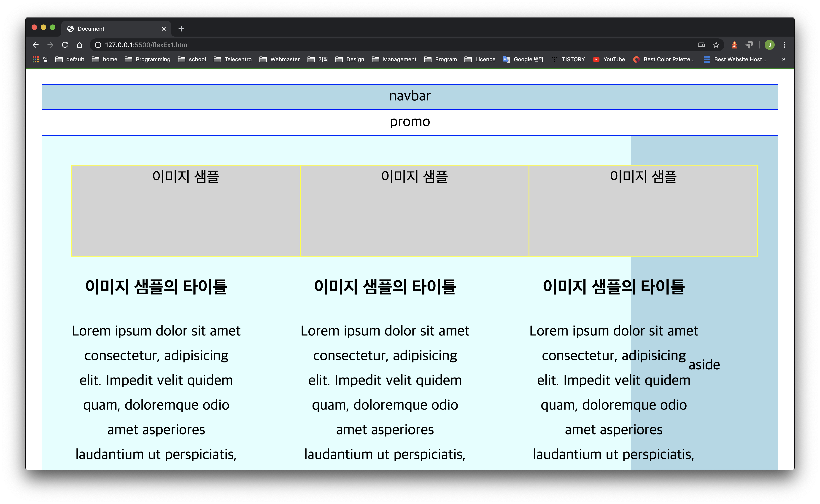Close the Document tab

click(164, 29)
